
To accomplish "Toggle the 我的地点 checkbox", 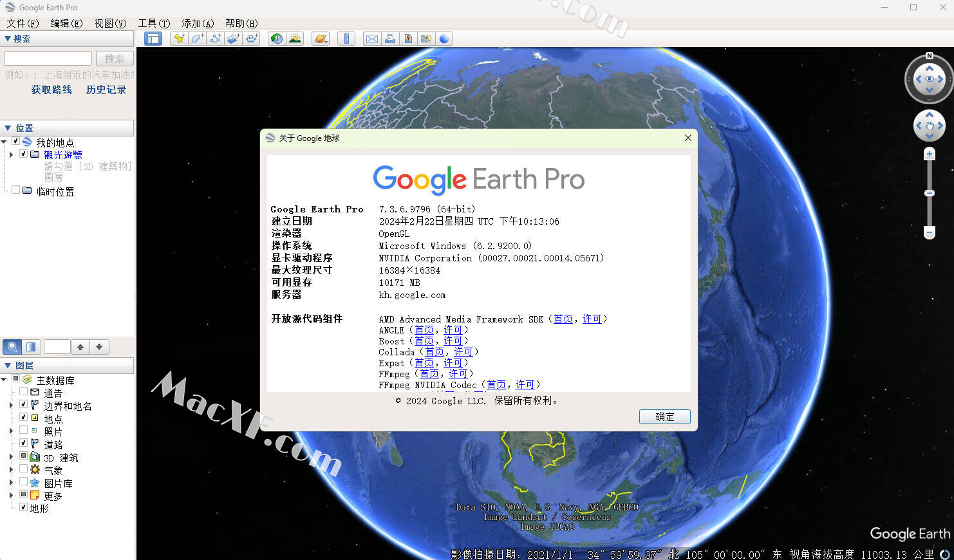I will (x=15, y=141).
